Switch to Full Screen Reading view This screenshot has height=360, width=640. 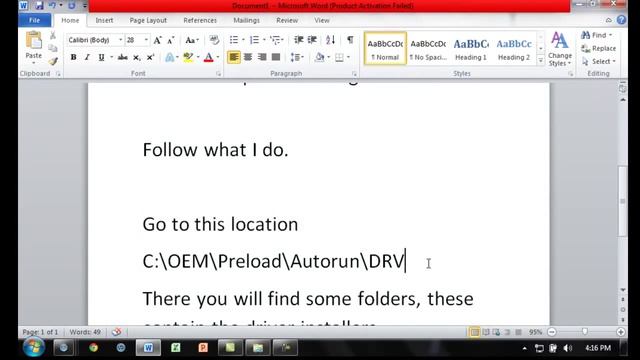(486, 332)
